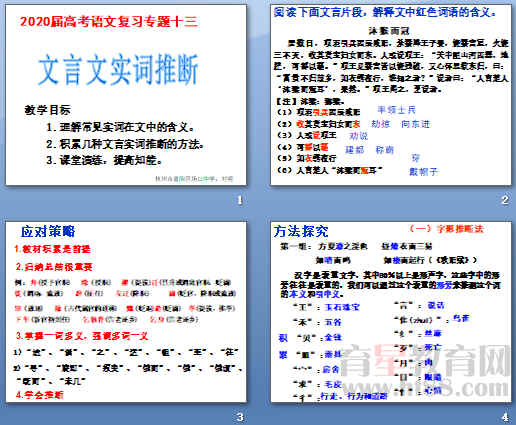Screen dimensions: 516x425
Task: Select slide 3 应对策略 thumbnail
Action: (126, 311)
